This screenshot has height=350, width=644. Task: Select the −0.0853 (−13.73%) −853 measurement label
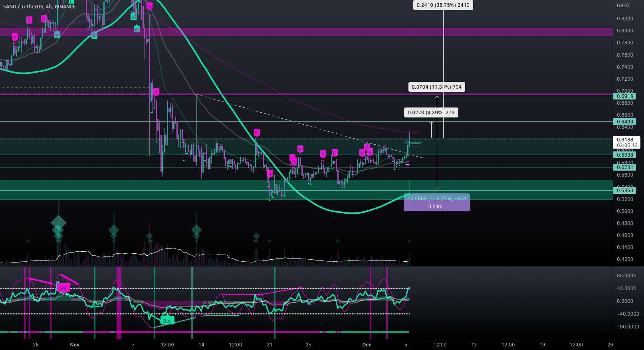(x=437, y=198)
